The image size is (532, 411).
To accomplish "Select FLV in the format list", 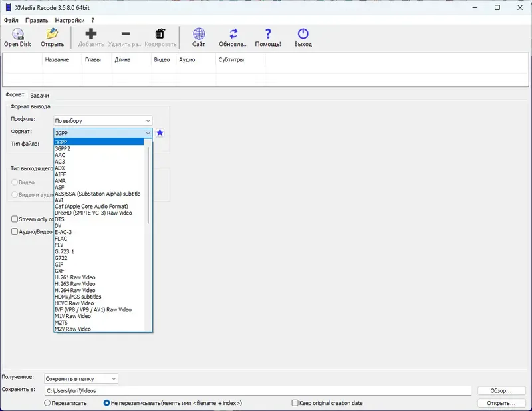I will tap(99, 245).
